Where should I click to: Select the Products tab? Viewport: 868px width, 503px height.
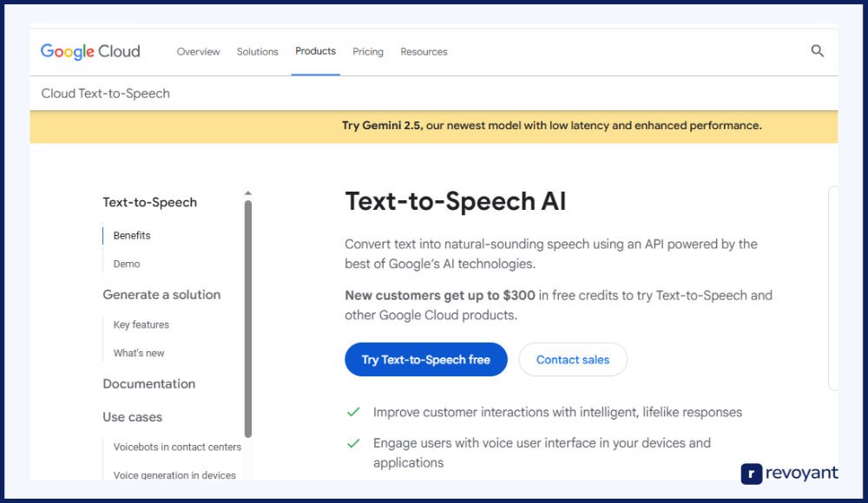tap(316, 51)
